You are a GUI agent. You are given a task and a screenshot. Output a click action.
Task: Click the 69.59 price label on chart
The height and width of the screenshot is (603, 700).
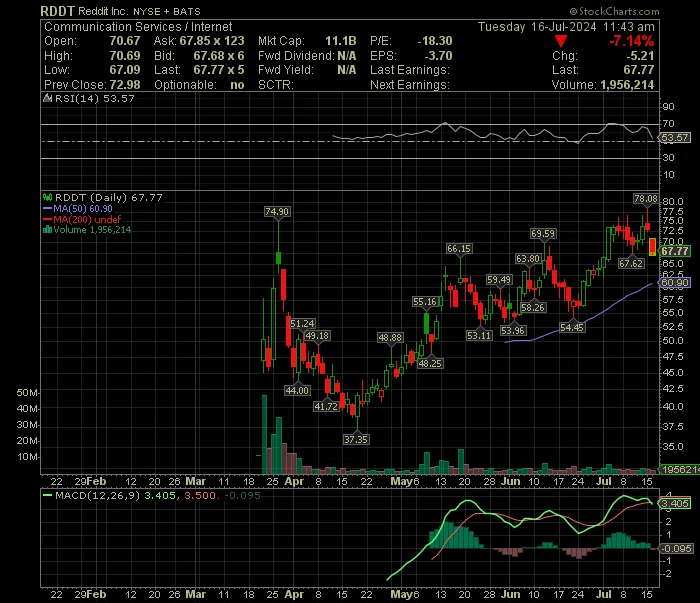coord(543,233)
